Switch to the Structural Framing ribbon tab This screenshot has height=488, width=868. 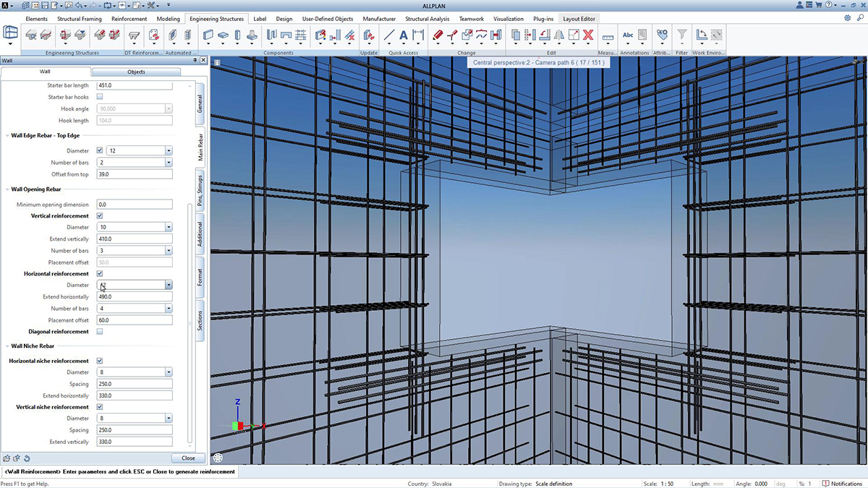click(x=80, y=19)
